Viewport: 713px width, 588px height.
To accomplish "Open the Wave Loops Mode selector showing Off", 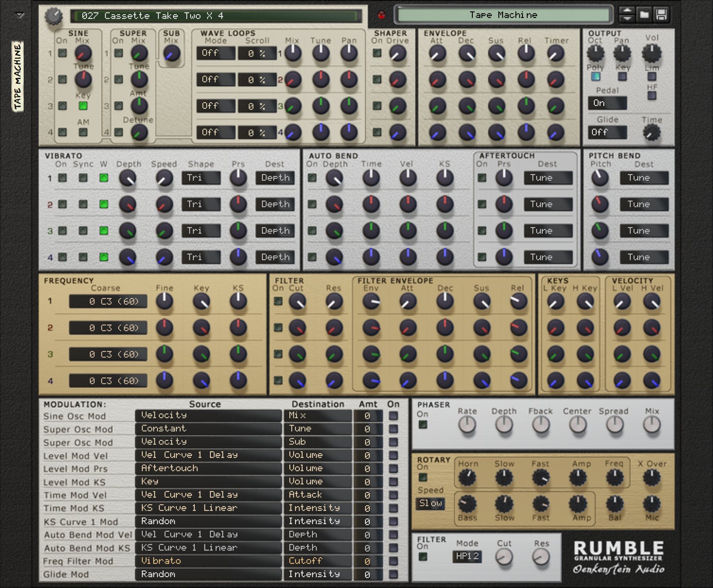I will 215,53.
